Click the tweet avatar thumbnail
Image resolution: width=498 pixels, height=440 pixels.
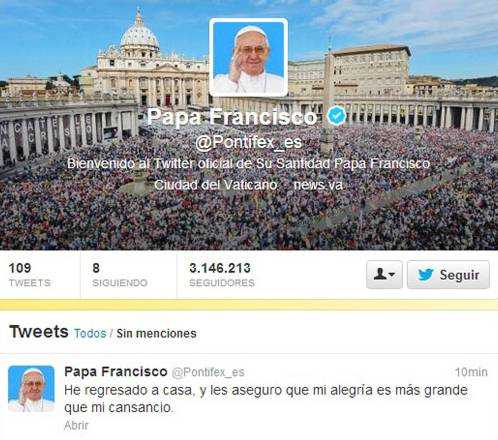[x=31, y=389]
